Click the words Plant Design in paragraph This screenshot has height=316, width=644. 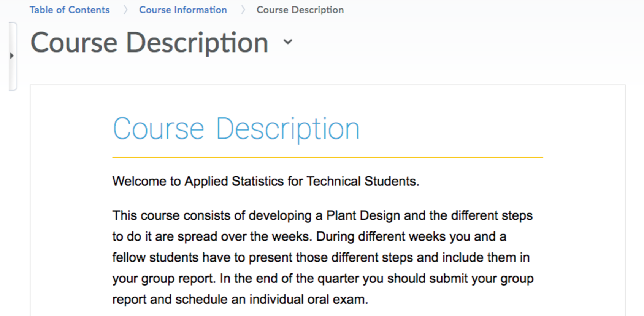pyautogui.click(x=363, y=216)
